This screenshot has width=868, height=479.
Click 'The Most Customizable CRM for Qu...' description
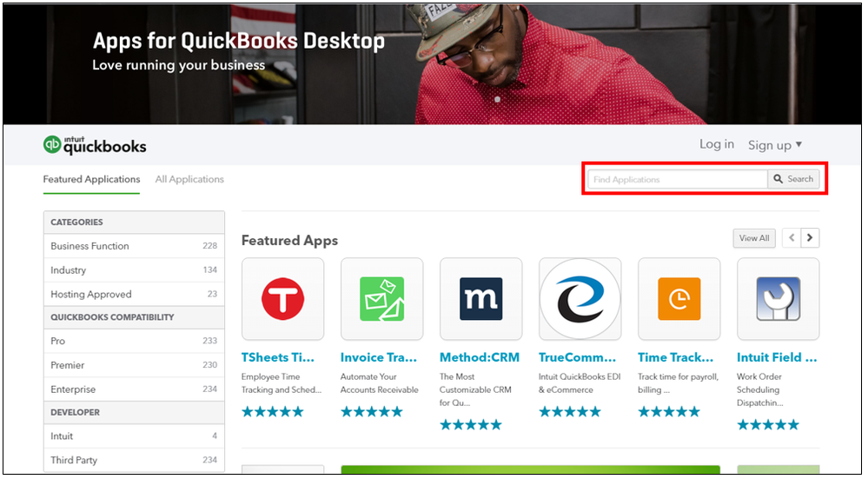475,389
